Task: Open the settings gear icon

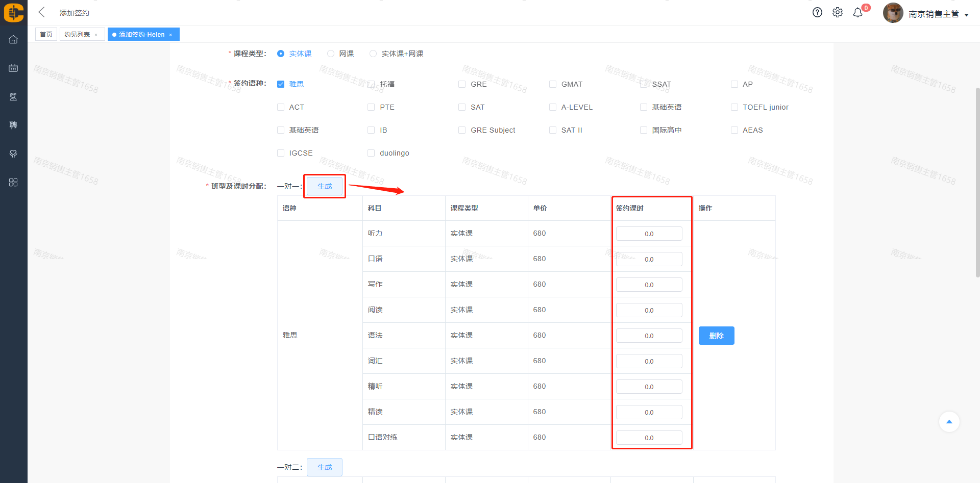Action: point(838,13)
